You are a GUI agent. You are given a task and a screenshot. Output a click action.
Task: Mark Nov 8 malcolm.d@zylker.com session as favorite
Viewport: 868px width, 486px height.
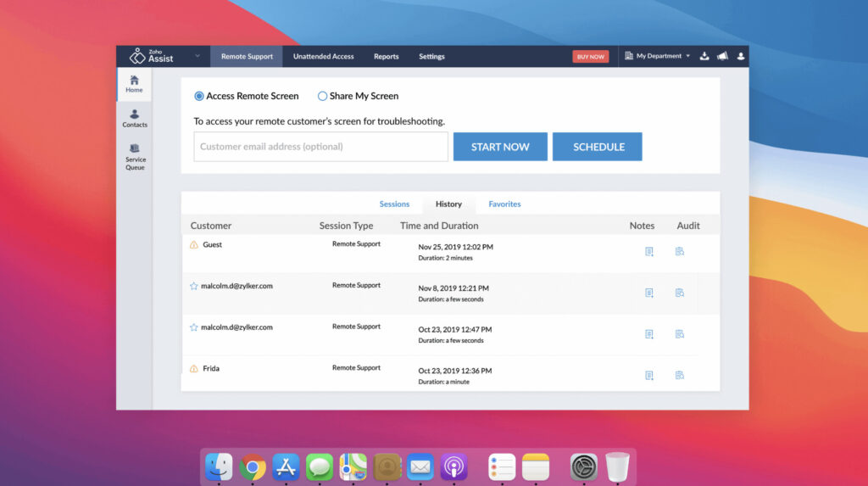[x=194, y=286]
